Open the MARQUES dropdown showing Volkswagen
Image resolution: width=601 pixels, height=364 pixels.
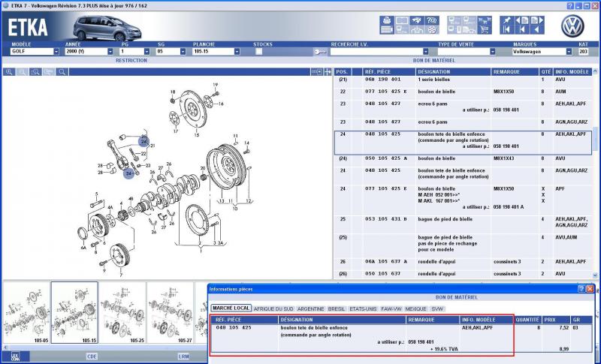[569, 51]
